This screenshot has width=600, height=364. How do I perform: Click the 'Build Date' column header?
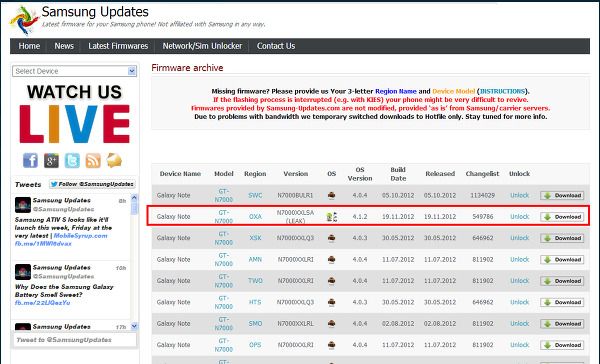coord(398,174)
